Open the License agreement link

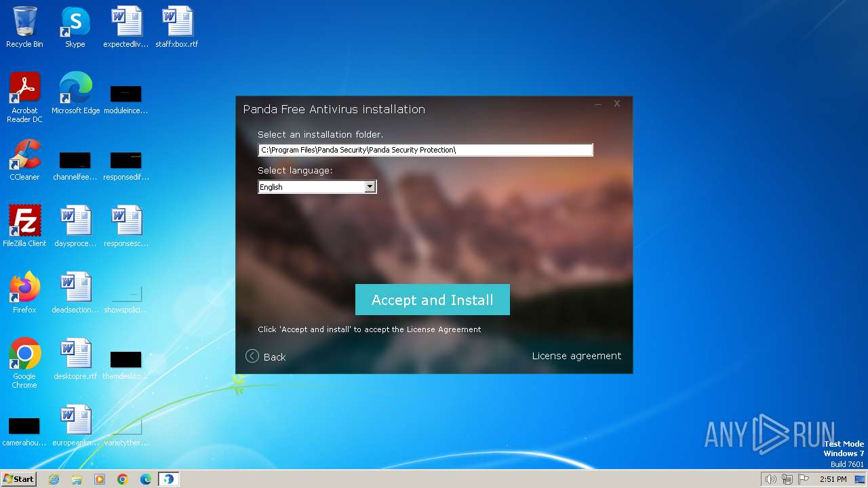pyautogui.click(x=576, y=356)
